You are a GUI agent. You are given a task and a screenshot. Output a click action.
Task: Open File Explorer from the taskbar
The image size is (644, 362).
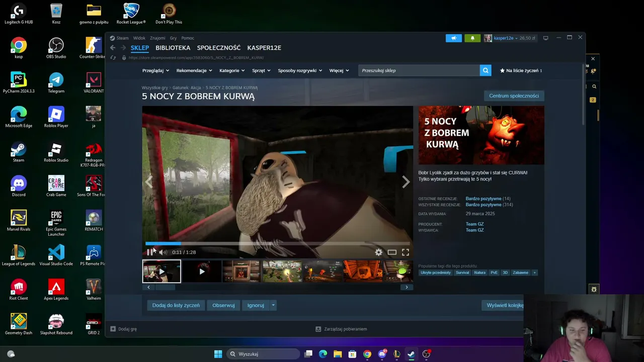(x=338, y=354)
